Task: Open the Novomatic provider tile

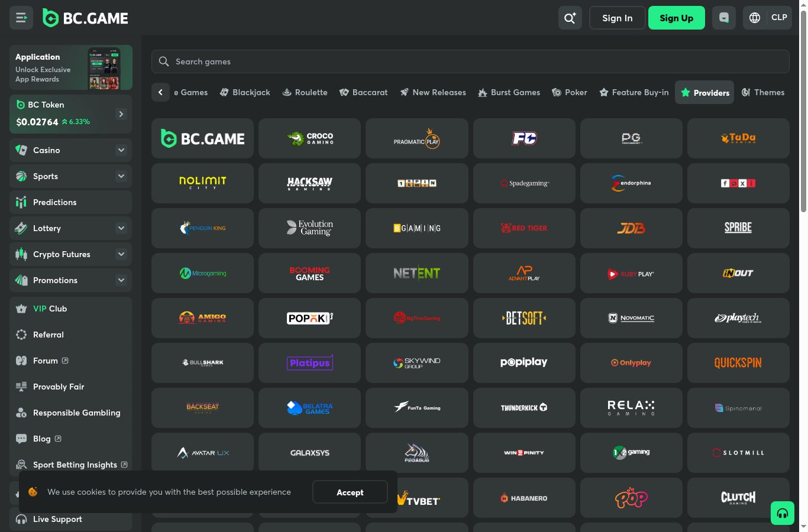Action: coord(631,318)
